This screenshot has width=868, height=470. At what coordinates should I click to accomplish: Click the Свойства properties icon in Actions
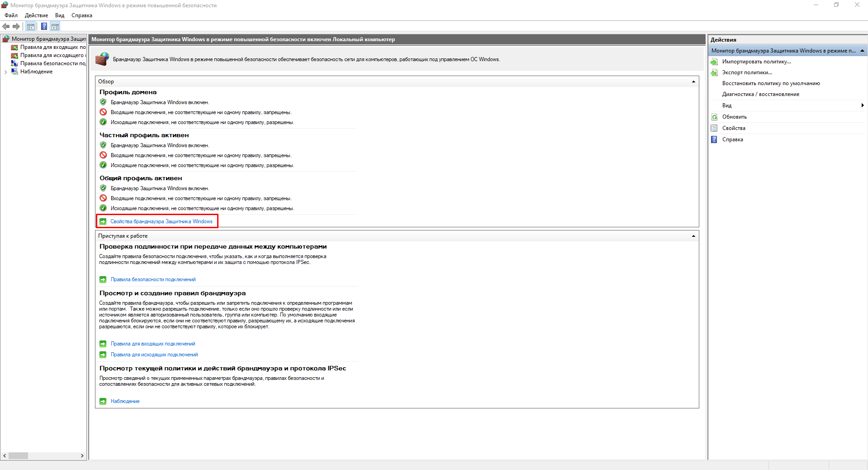[x=714, y=128]
